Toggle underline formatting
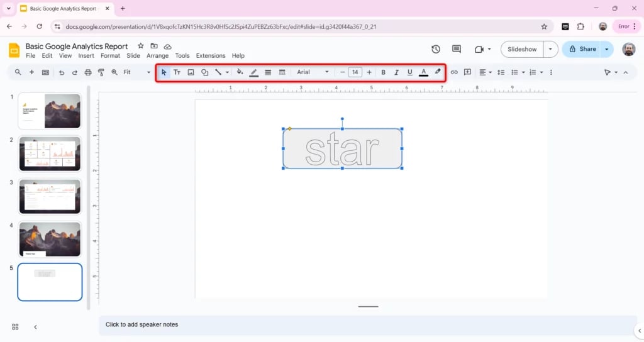644x342 pixels. [409, 72]
